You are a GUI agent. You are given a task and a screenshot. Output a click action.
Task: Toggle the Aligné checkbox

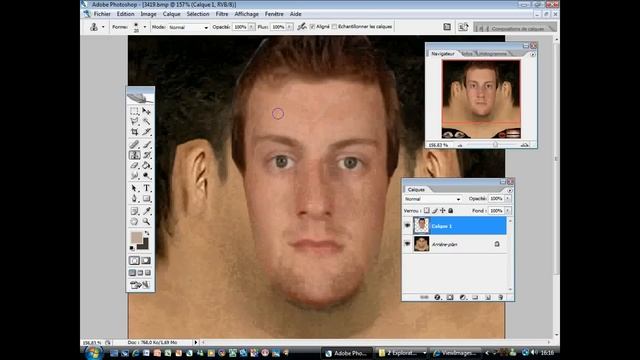tap(313, 27)
